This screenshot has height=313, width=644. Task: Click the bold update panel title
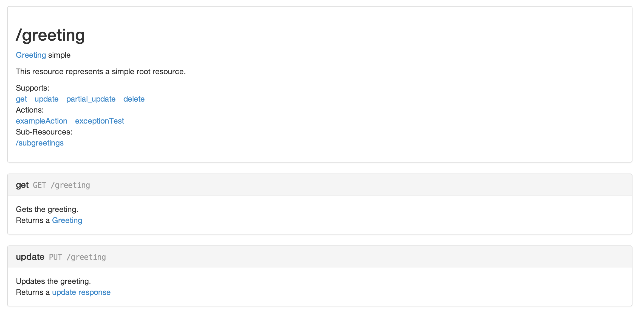[30, 257]
